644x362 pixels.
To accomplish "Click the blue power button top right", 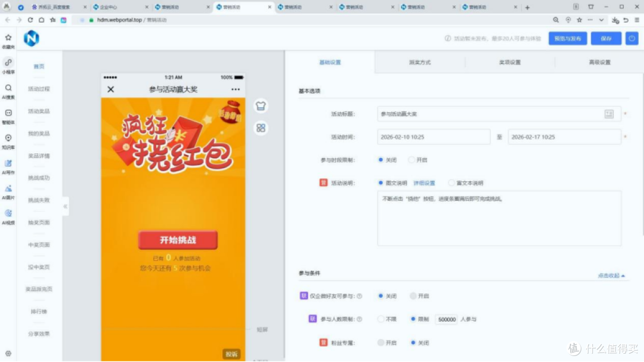I will tap(631, 39).
